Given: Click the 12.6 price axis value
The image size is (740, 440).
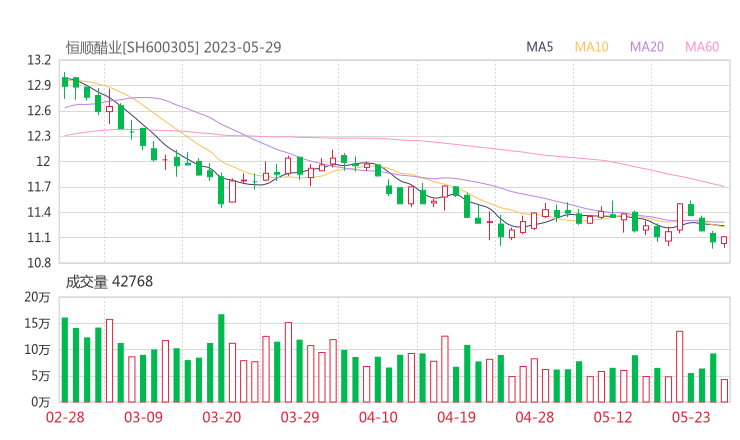Looking at the screenshot, I should [x=39, y=111].
